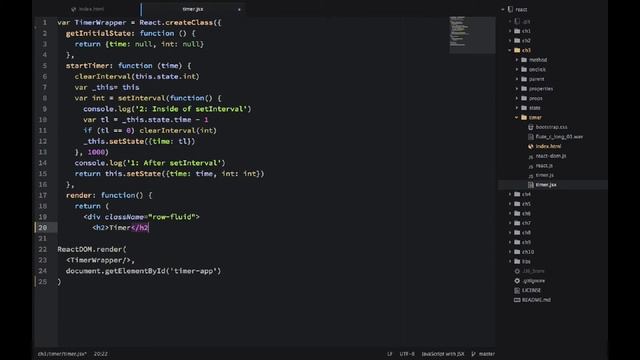Open JavaScript with JSX grammar selector
Viewport: 640px width, 360px height.
tap(443, 354)
